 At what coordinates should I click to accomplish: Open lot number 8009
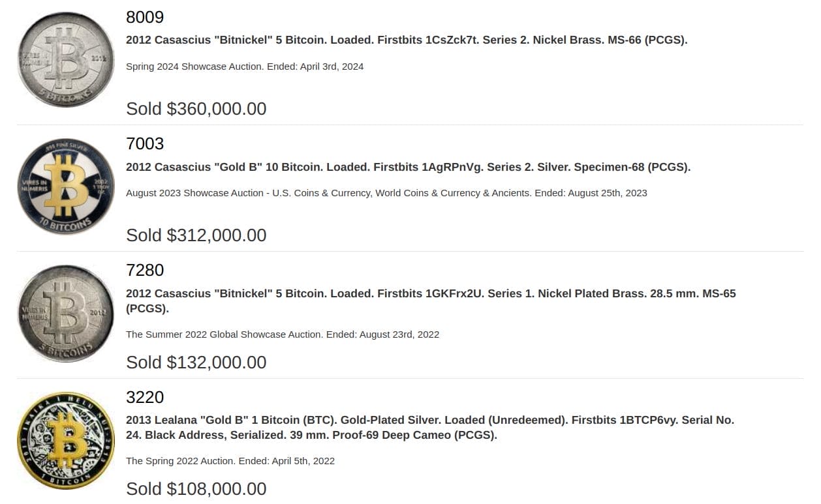point(145,17)
